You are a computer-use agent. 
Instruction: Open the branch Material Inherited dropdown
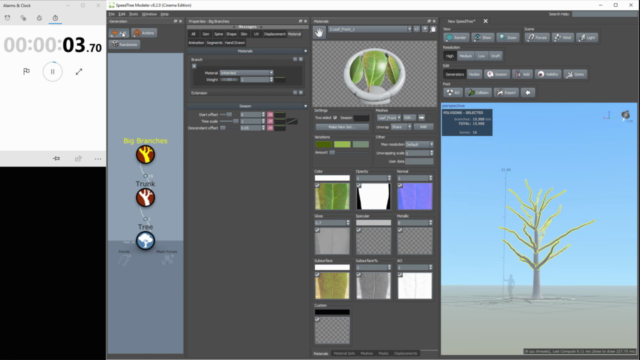click(247, 73)
